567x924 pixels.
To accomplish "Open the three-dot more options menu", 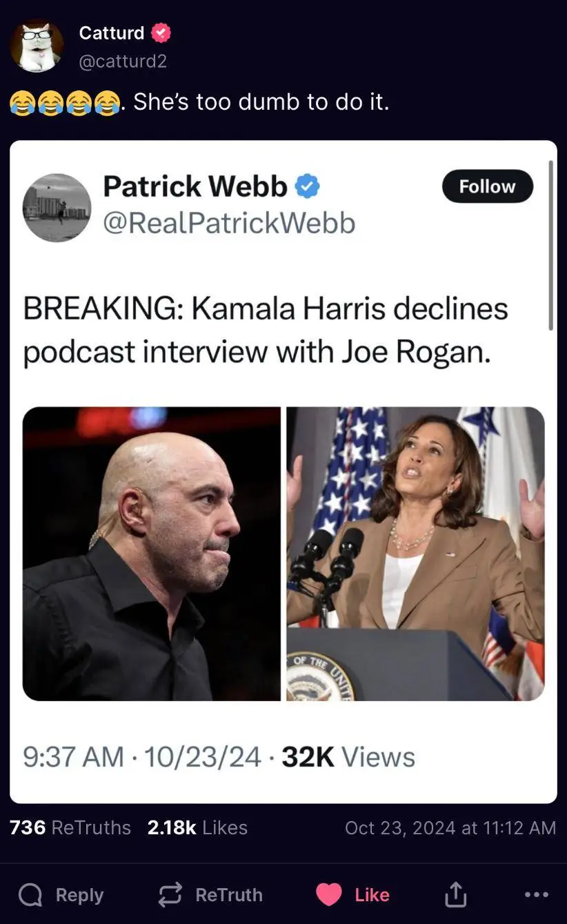I will click(536, 894).
